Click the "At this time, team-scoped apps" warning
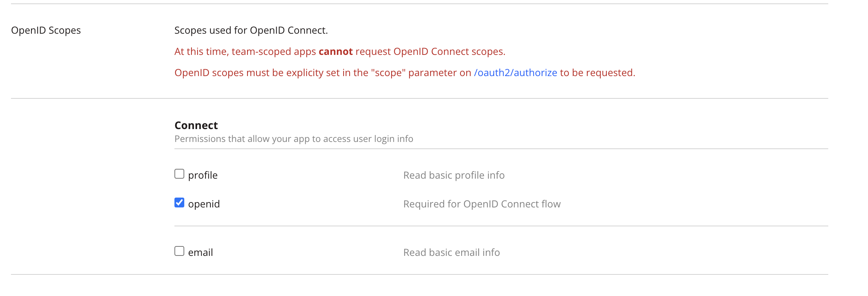868x296 pixels. pyautogui.click(x=245, y=51)
